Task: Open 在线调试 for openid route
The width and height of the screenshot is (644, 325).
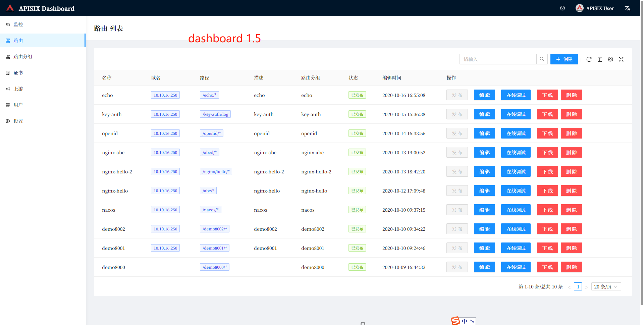Action: pos(516,133)
